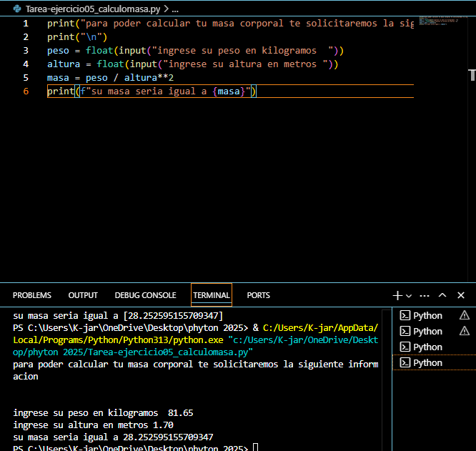Place cursor in 'altura = float(input' line
Image resolution: width=476 pixels, height=451 pixels.
click(x=192, y=64)
